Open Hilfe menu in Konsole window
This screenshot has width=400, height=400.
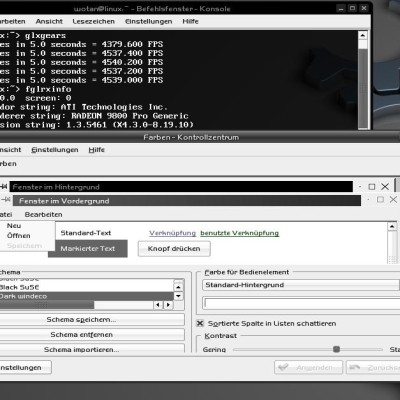click(190, 21)
